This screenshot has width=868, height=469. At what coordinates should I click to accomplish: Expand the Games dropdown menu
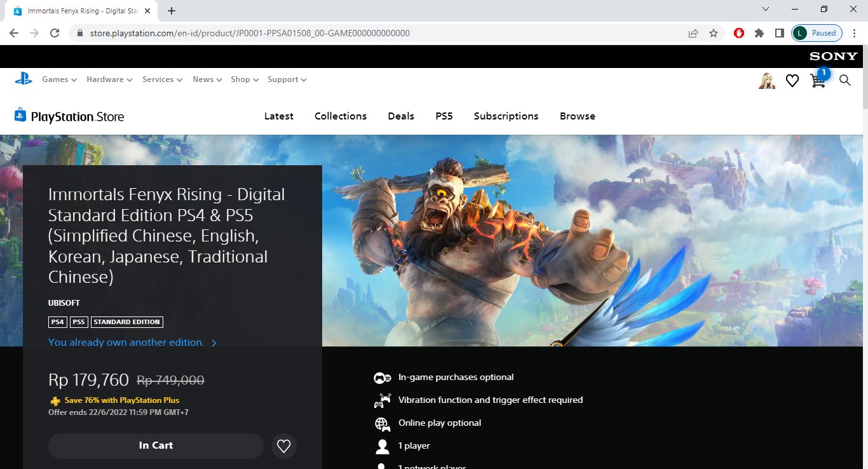pyautogui.click(x=60, y=79)
